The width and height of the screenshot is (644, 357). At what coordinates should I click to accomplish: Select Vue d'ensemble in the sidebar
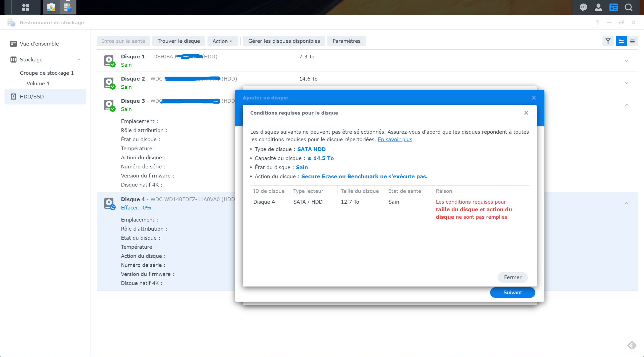pos(39,44)
